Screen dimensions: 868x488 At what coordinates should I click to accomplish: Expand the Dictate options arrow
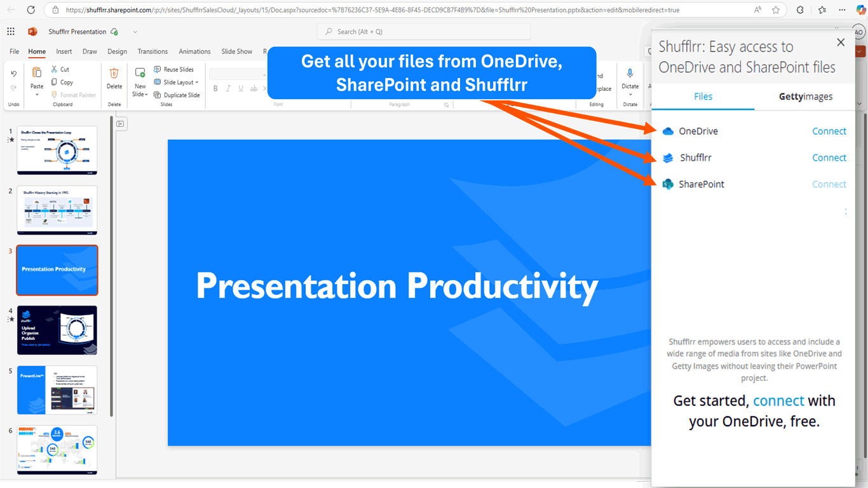point(630,95)
